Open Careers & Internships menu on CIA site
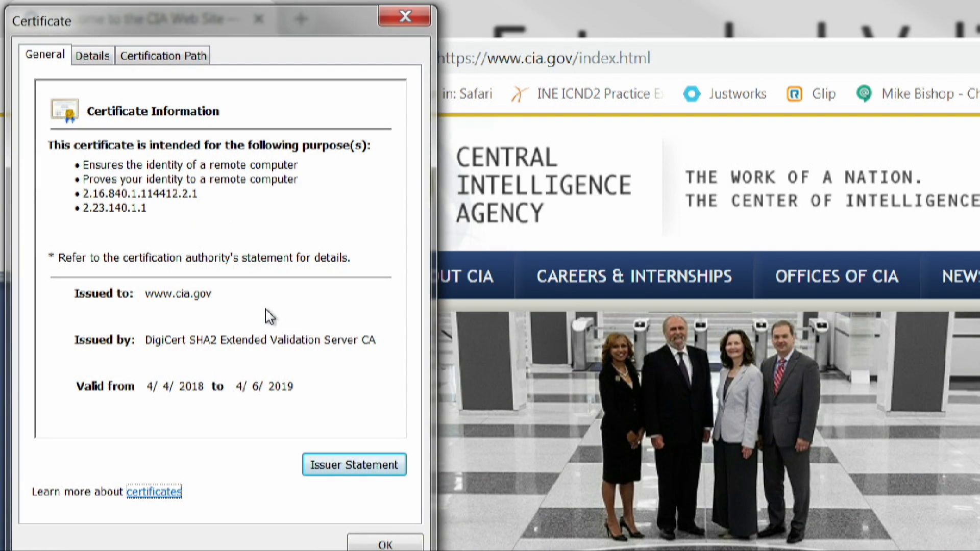Screen dimensions: 980x551 pos(634,276)
